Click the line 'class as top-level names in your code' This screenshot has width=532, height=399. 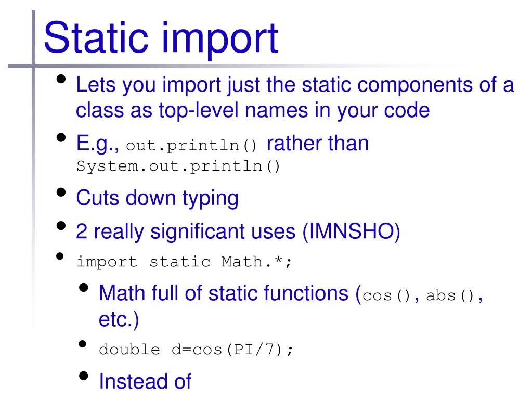[253, 110]
